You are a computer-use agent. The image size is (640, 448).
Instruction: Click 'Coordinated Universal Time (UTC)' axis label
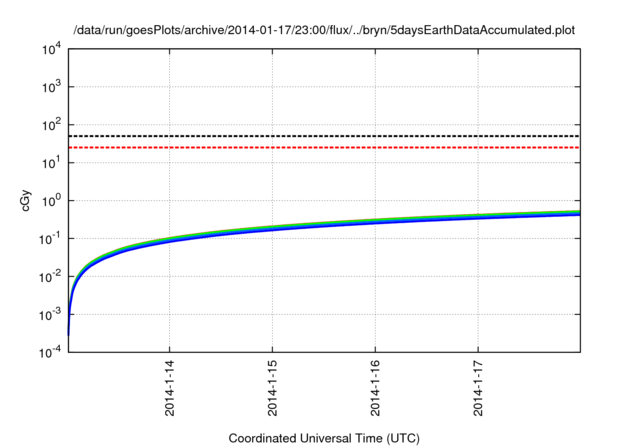click(324, 438)
